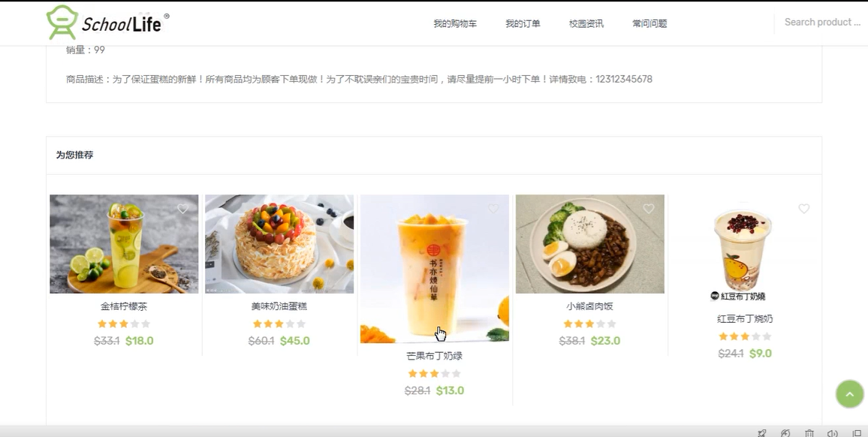Favorite the 金桔柠檬茶 heart icon
This screenshot has height=437, width=868.
click(x=182, y=209)
